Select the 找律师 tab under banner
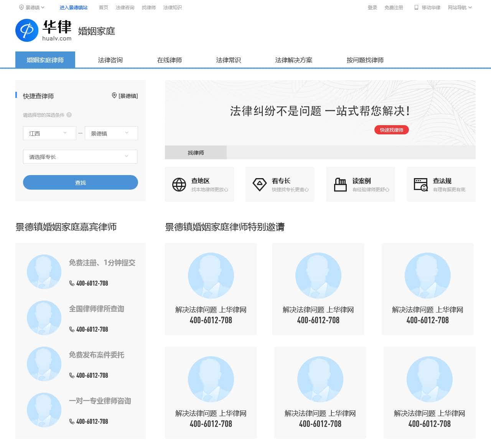This screenshot has height=448, width=491. pos(196,153)
